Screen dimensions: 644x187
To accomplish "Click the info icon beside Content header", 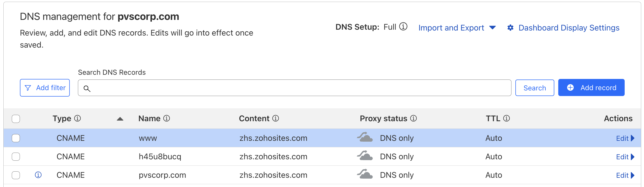I will 275,118.
